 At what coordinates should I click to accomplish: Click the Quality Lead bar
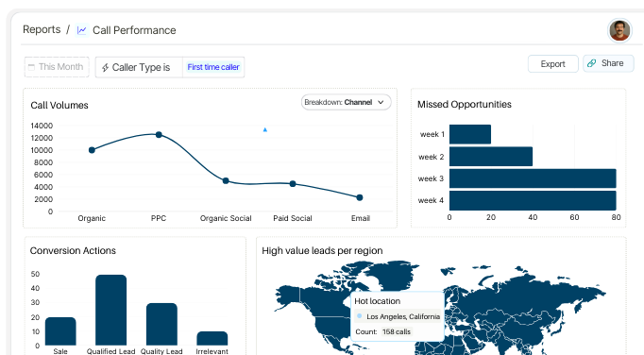click(x=161, y=324)
